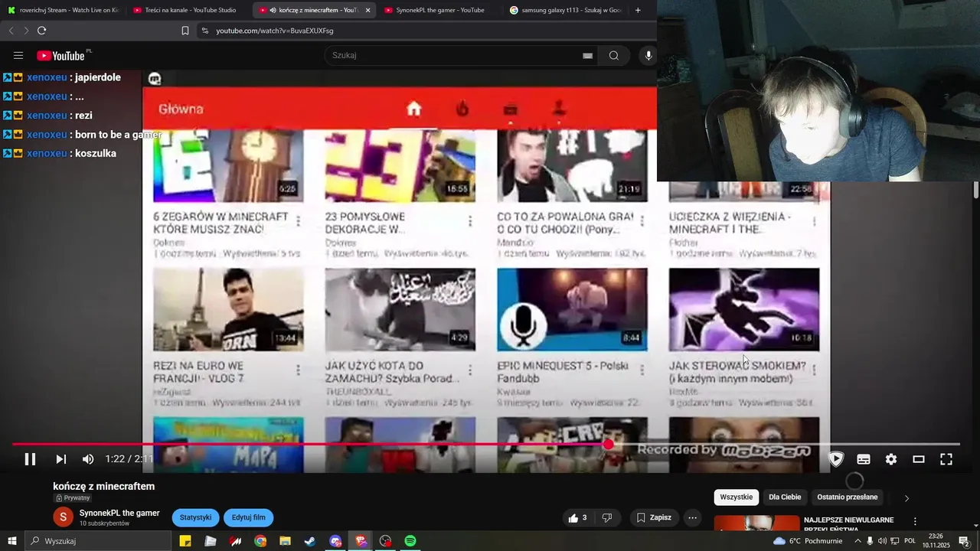Toggle fullscreen mode
The width and height of the screenshot is (980, 551).
[x=946, y=459]
